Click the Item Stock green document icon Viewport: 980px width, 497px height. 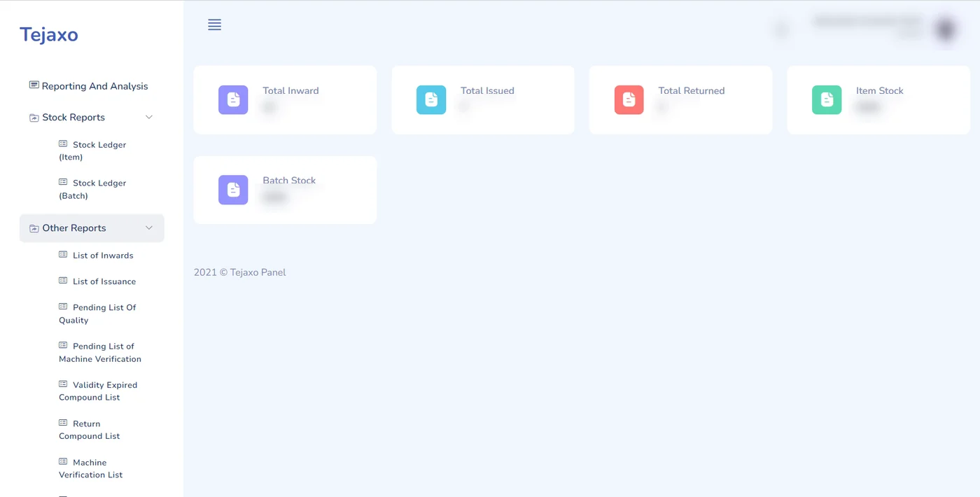827,99
